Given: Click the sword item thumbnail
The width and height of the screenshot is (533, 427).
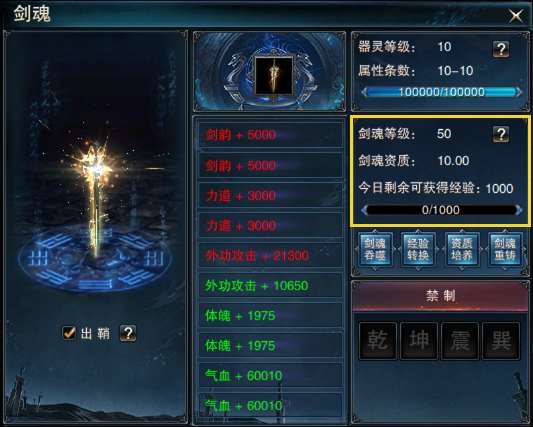Looking at the screenshot, I should click(x=274, y=75).
